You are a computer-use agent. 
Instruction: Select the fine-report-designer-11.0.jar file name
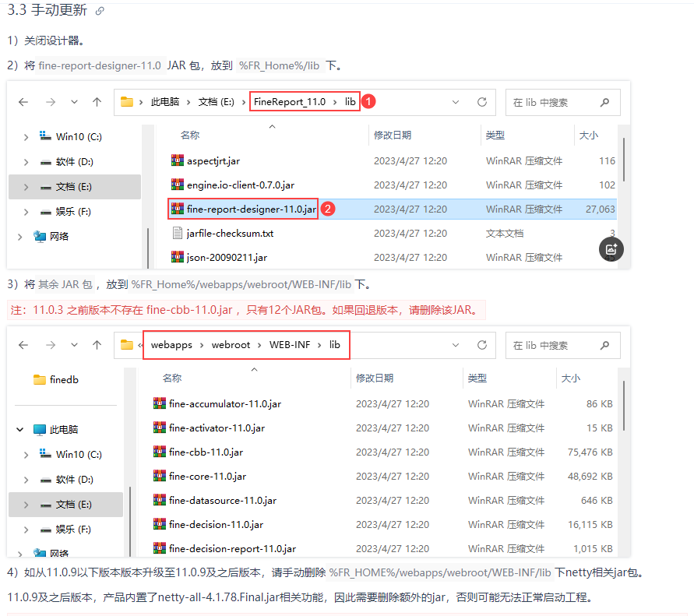coord(252,209)
